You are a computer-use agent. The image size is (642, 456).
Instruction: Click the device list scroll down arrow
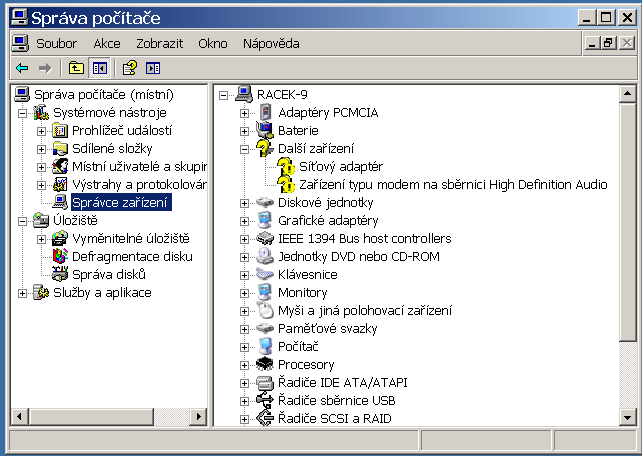627,418
